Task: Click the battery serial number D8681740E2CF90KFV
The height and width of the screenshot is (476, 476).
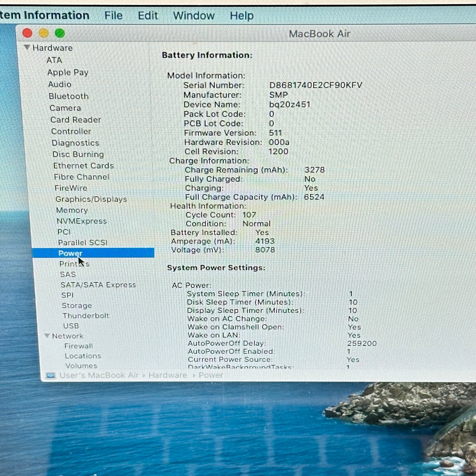Action: coord(316,85)
